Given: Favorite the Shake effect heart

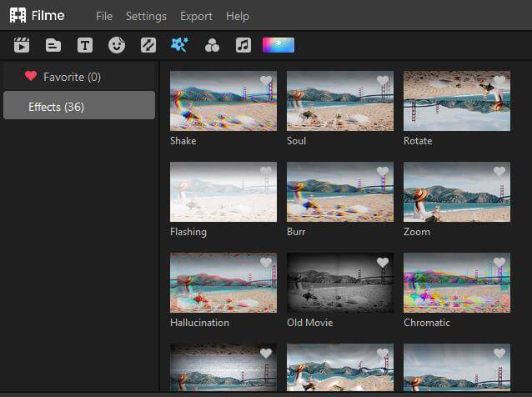Looking at the screenshot, I should (266, 80).
